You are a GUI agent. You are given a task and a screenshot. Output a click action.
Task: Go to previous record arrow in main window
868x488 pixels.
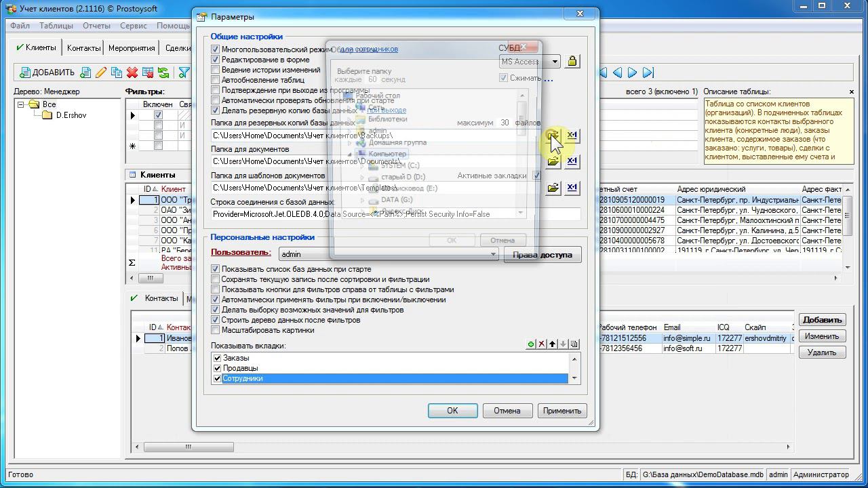point(617,73)
